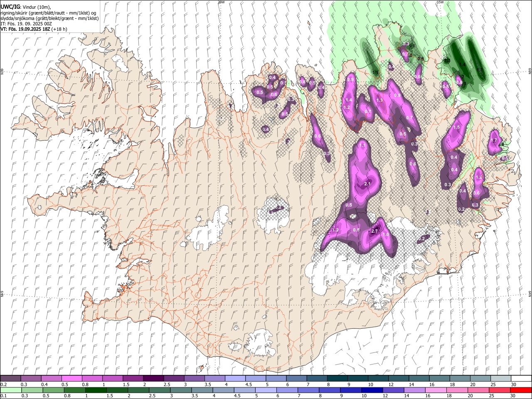This screenshot has height=399, width=532.
Task: Click the white 1.4 label on purple
Action: tap(349, 100)
